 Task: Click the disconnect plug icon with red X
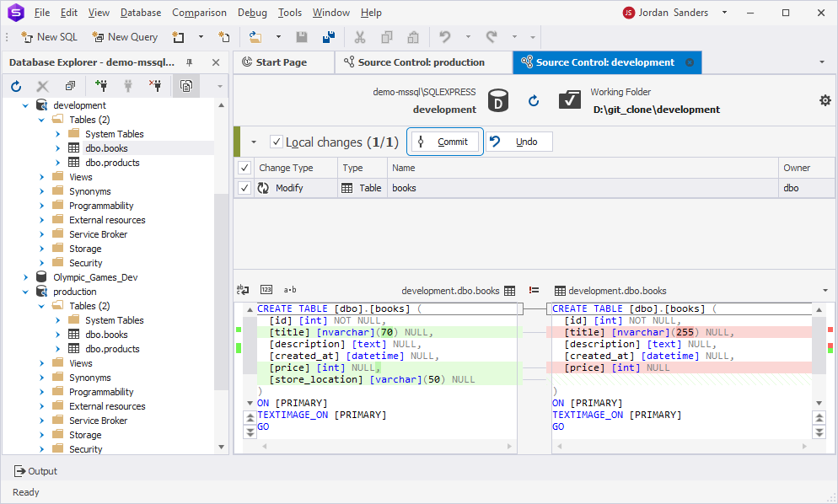click(x=155, y=85)
